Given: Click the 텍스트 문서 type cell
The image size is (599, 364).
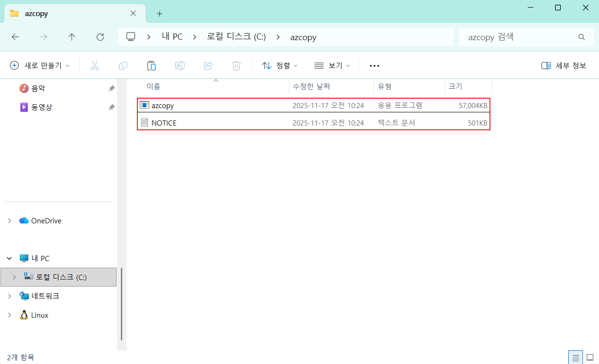Looking at the screenshot, I should (397, 123).
